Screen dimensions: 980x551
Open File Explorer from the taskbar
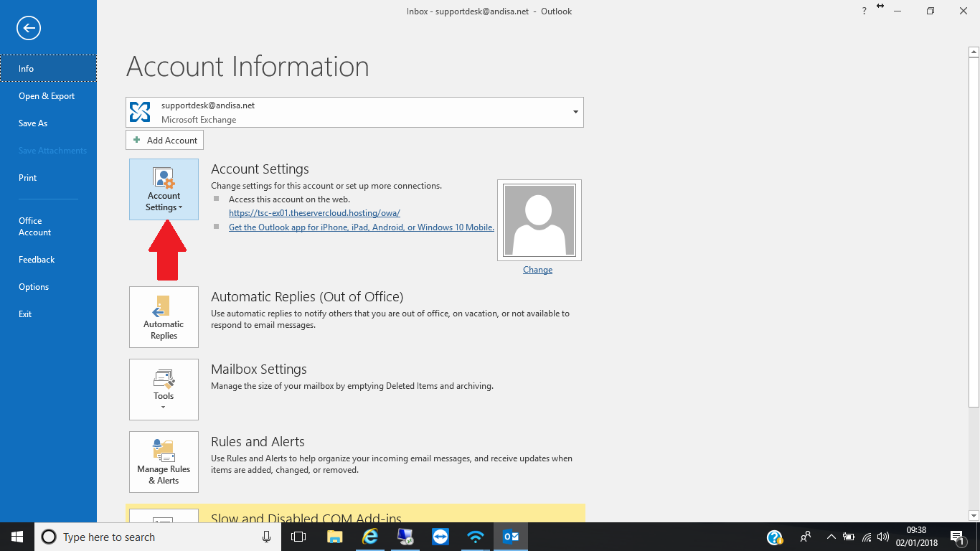click(334, 537)
